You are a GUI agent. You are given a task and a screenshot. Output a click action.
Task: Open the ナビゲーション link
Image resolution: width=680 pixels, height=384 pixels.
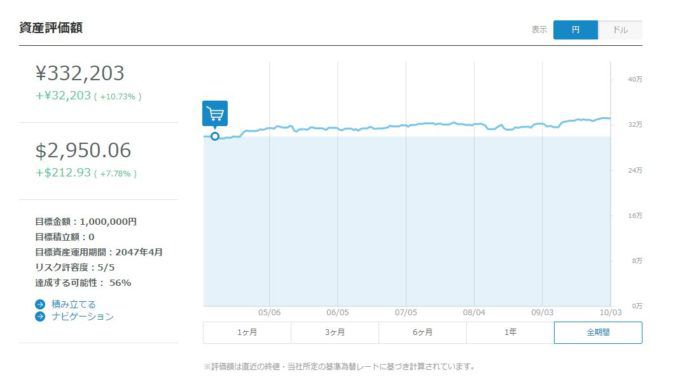82,316
